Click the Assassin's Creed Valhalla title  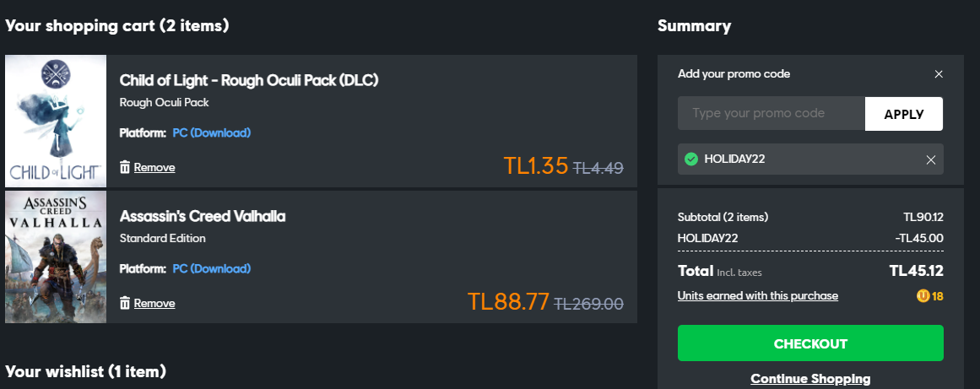(x=203, y=217)
